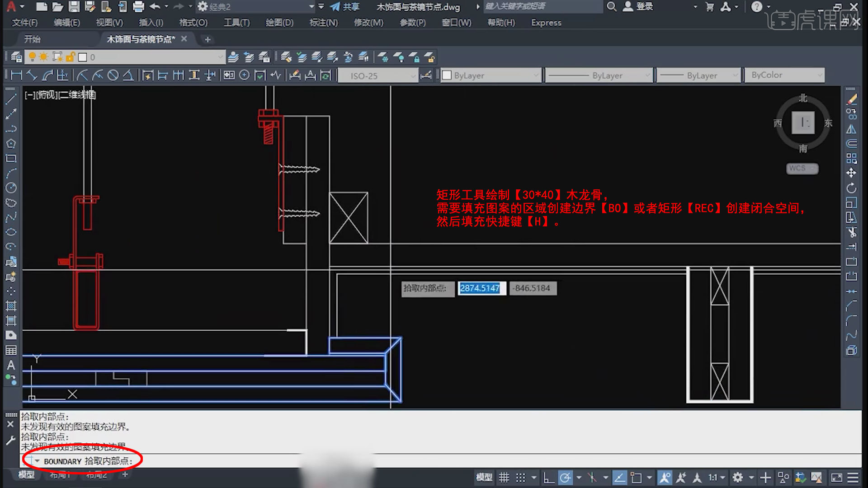Select the Circle draw tool

(11, 188)
